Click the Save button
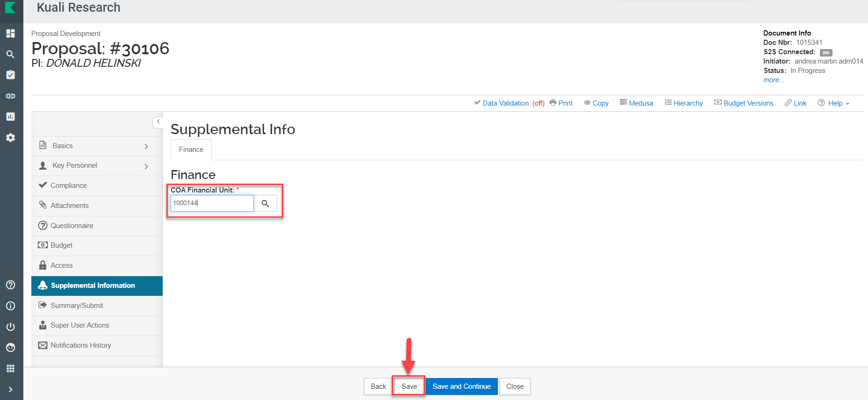The width and height of the screenshot is (868, 400). [x=409, y=386]
